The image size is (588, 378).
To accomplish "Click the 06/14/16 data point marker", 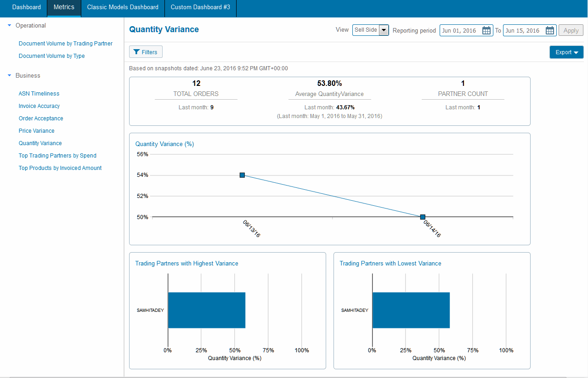I will point(423,217).
